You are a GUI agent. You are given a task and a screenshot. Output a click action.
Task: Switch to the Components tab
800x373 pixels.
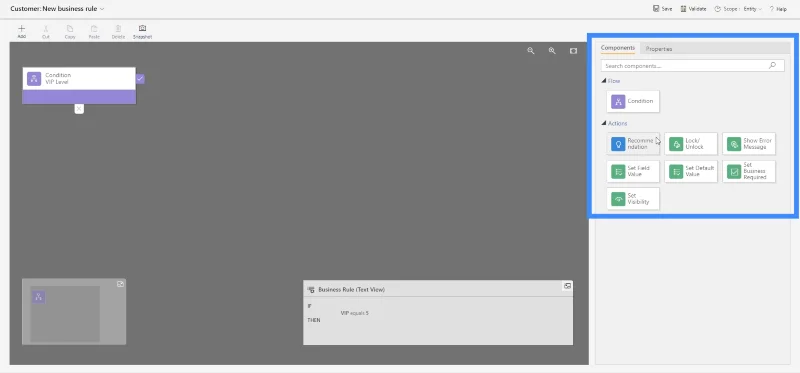point(617,48)
